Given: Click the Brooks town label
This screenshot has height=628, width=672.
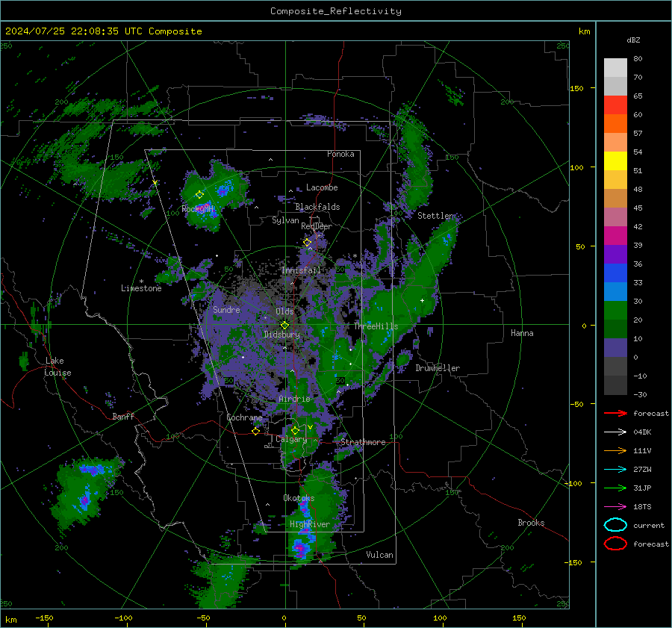Looking at the screenshot, I should (531, 523).
